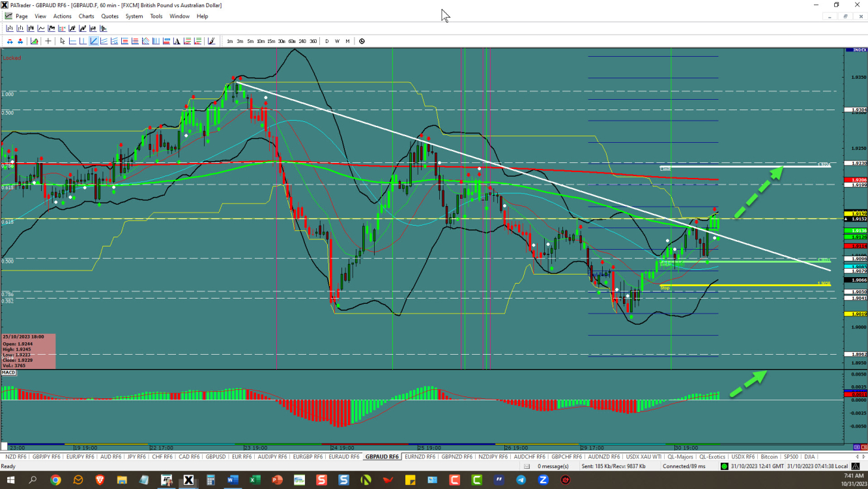This screenshot has height=489, width=868.
Task: Click the Connected/89 ms status text
Action: point(684,466)
